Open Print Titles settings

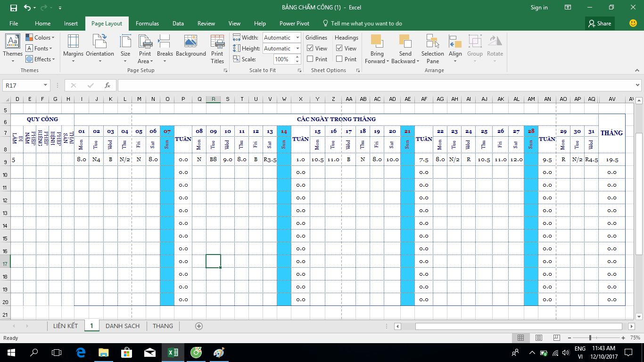pos(217,49)
